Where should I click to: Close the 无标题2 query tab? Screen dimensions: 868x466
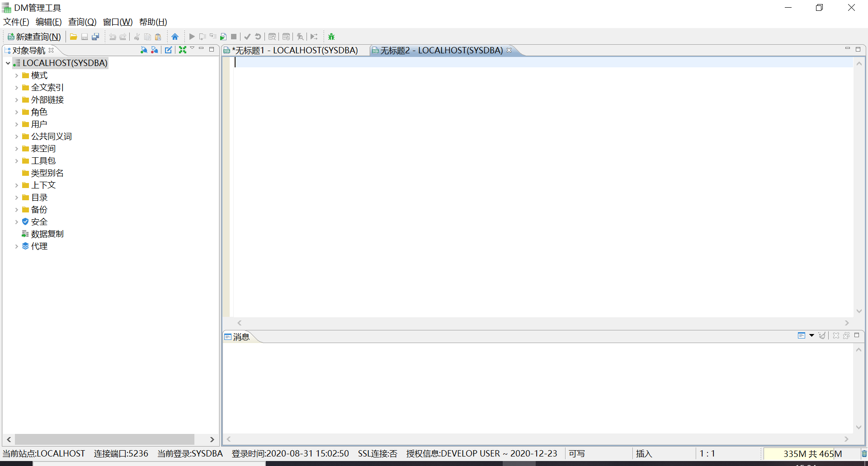[509, 50]
